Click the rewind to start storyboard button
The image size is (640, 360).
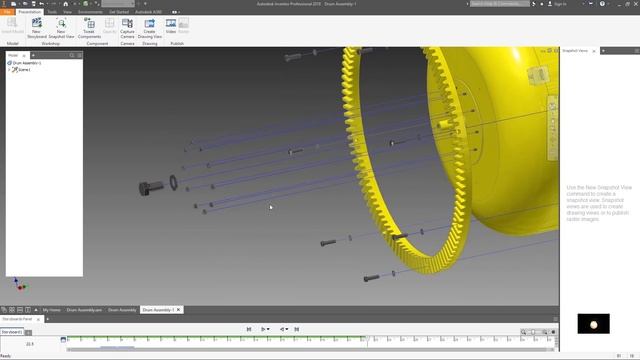pyautogui.click(x=249, y=329)
